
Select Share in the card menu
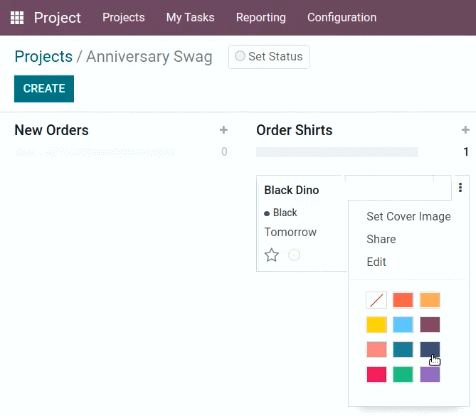pos(381,239)
